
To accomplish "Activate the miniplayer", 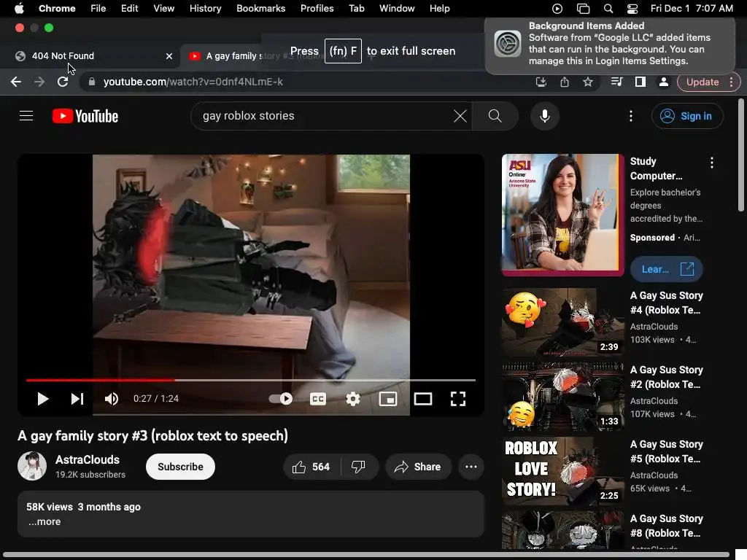I will tap(388, 399).
